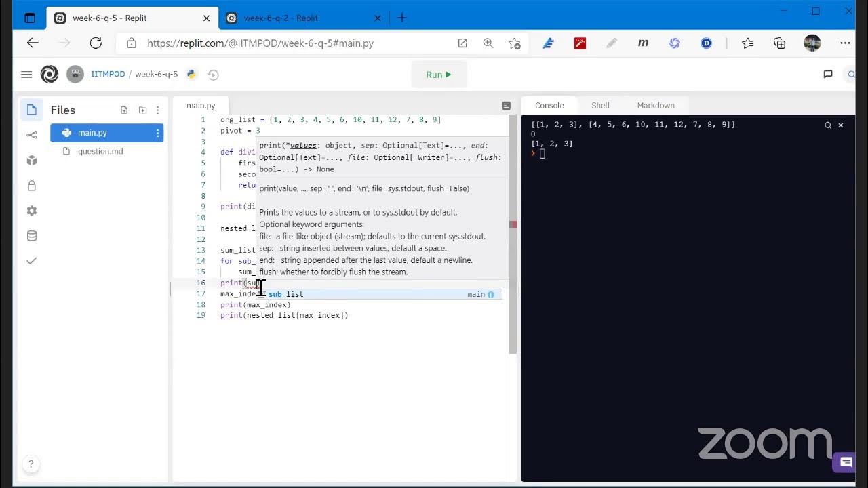This screenshot has width=868, height=488.
Task: Click the Replit logo icon
Action: (50, 75)
